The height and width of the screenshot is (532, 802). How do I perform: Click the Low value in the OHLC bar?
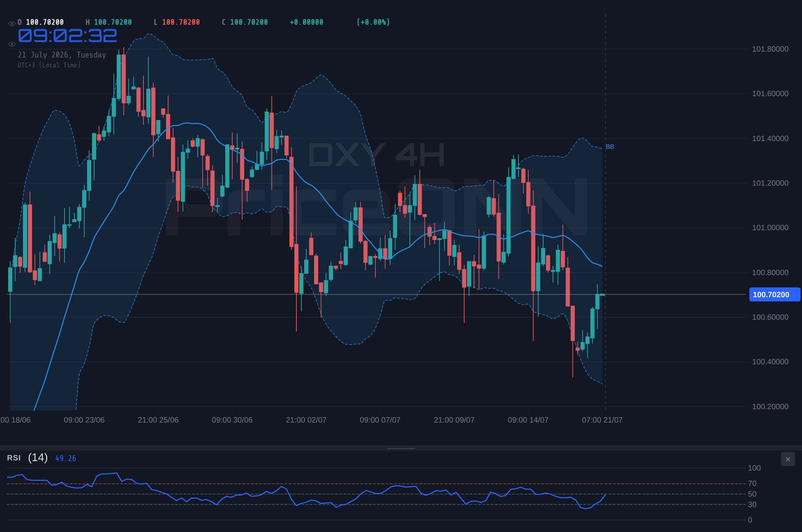[181, 22]
